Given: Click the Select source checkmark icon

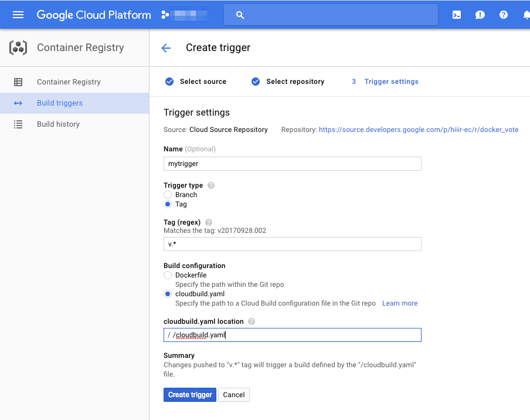Looking at the screenshot, I should click(169, 82).
